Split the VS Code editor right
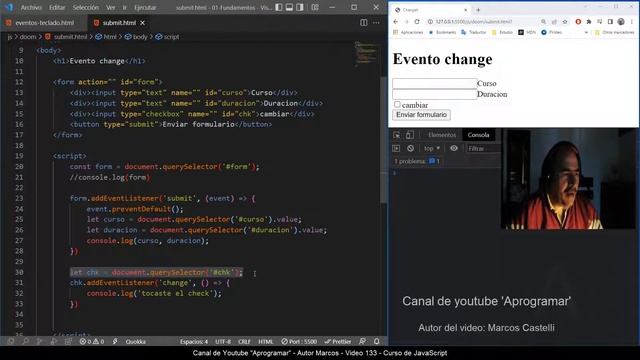 click(x=363, y=23)
